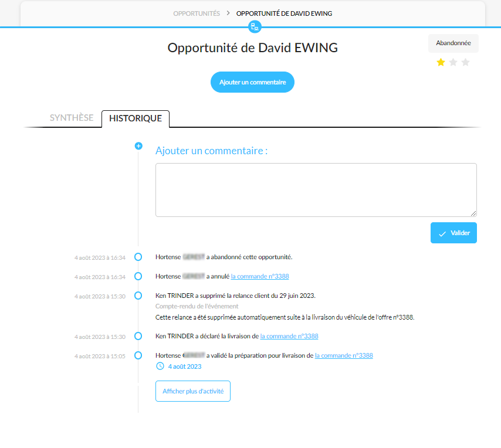Click the 'Opportunité de David EWING' title
This screenshot has width=501, height=448.
pyautogui.click(x=252, y=47)
